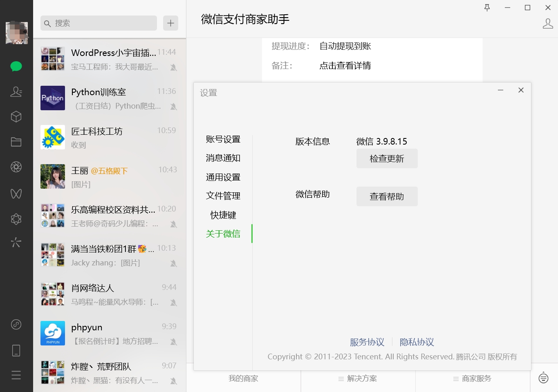Click the phone/mobile icon in the sidebar
This screenshot has height=392, width=558.
(x=16, y=350)
